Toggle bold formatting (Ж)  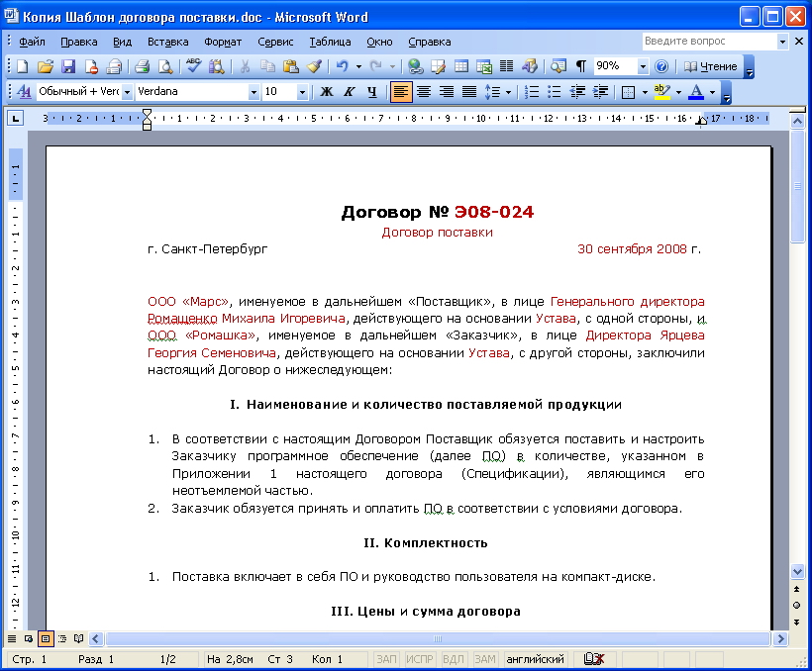326,92
